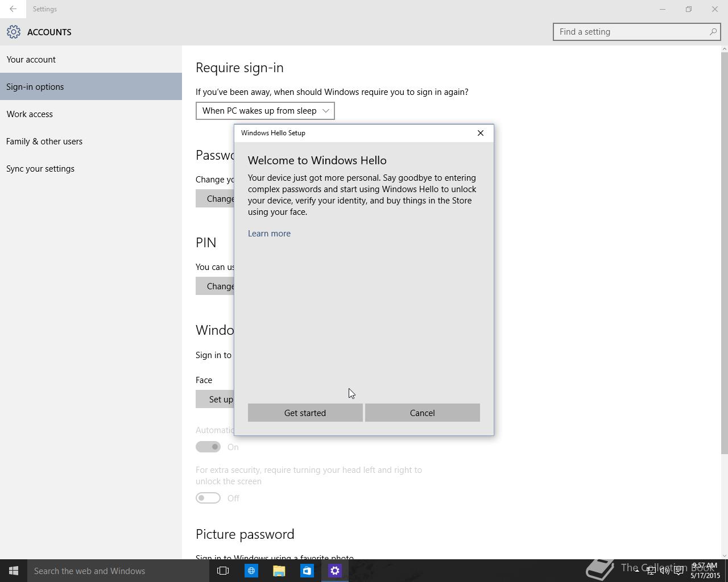
Task: Minimize the Settings window
Action: (663, 9)
